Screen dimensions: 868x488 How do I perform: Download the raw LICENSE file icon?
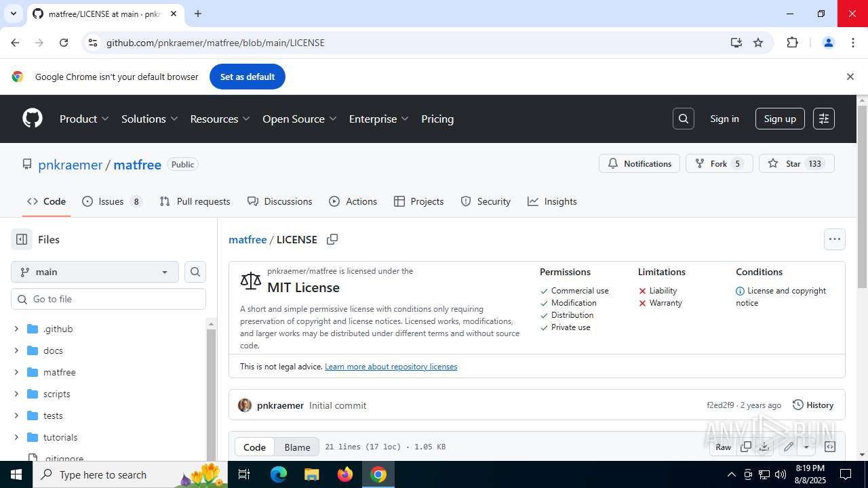coord(764,447)
